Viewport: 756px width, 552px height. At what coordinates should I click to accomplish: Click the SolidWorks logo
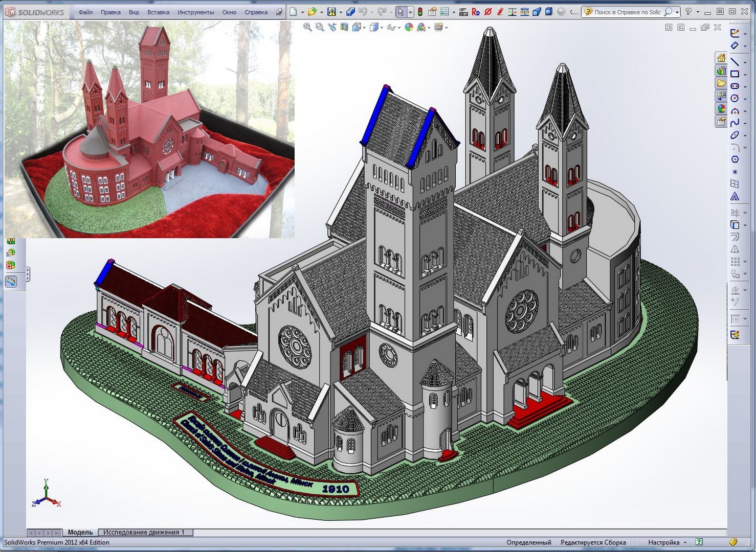point(35,12)
